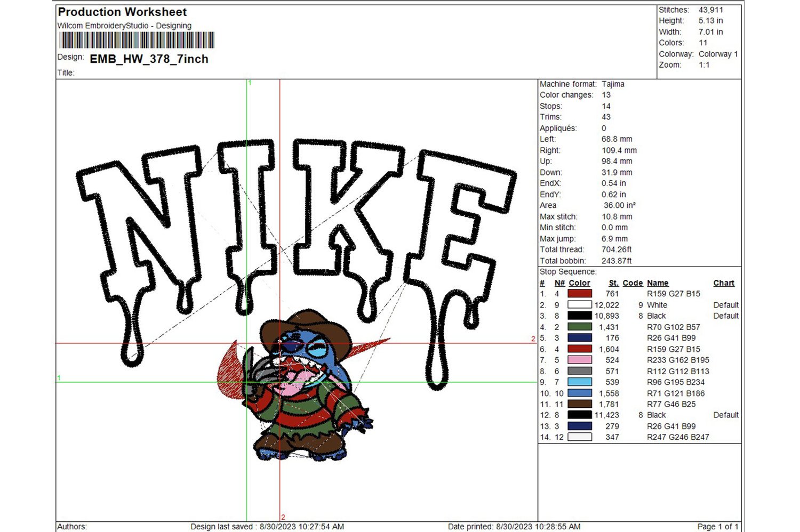Click the gray R112 G112 B113 swatch

pos(580,371)
